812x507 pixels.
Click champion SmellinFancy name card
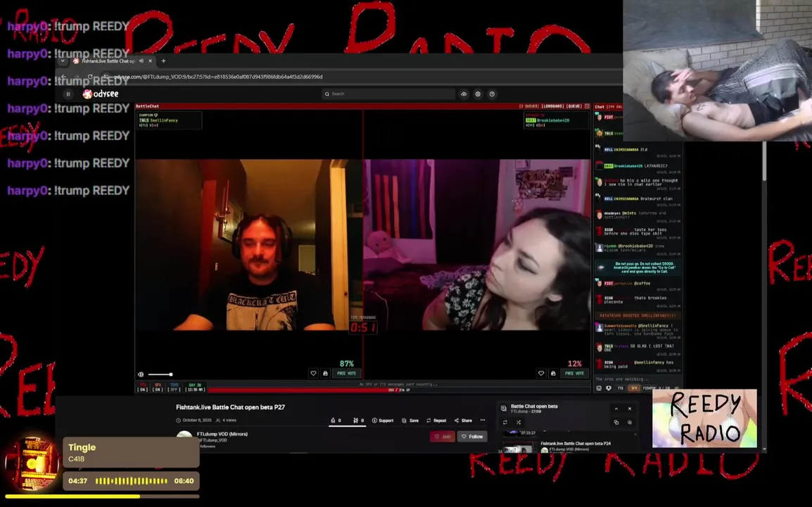[169, 120]
